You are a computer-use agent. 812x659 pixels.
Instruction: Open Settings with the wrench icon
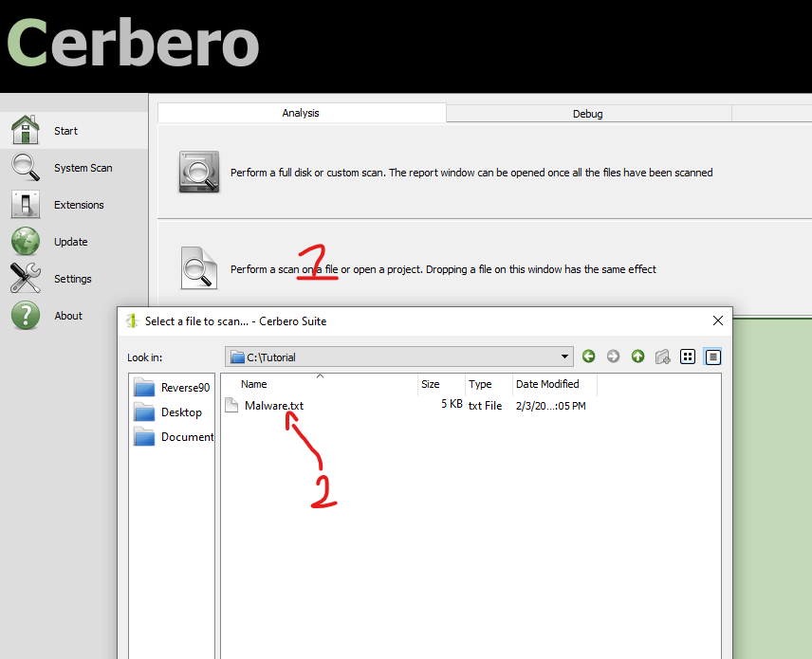tap(26, 278)
